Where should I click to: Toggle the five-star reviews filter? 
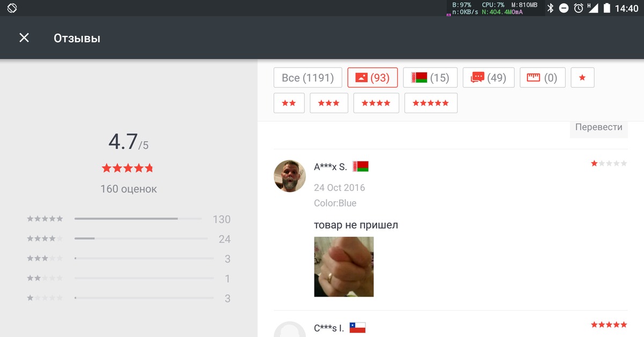click(x=431, y=102)
